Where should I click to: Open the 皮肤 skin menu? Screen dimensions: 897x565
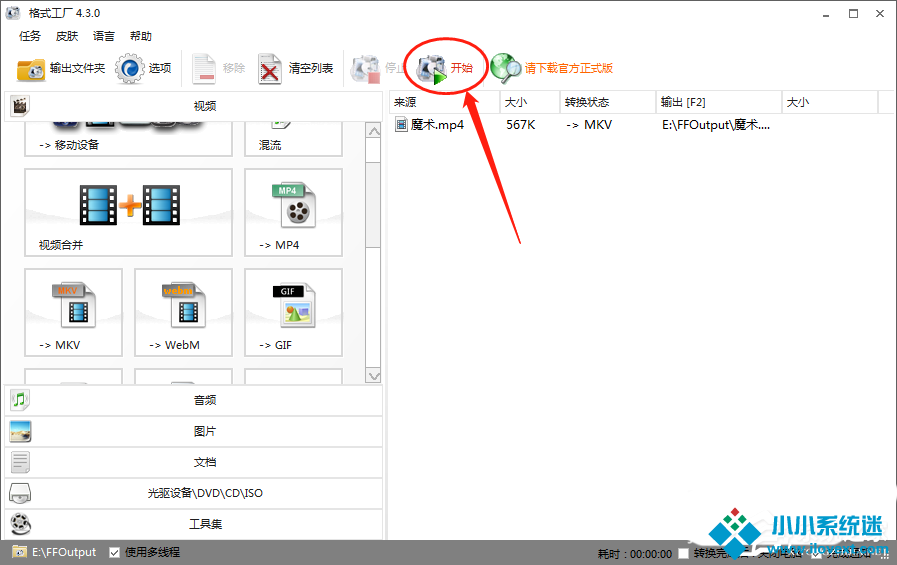point(67,36)
